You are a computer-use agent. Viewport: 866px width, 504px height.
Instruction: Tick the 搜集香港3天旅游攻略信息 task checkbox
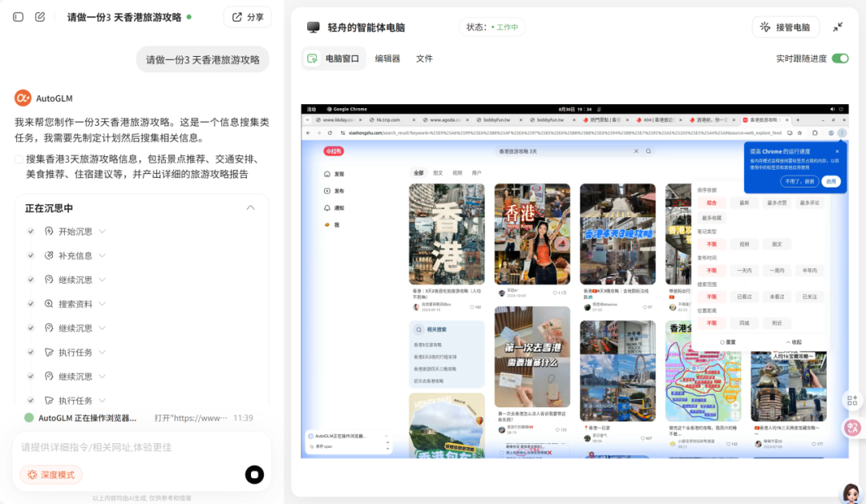tap(18, 159)
